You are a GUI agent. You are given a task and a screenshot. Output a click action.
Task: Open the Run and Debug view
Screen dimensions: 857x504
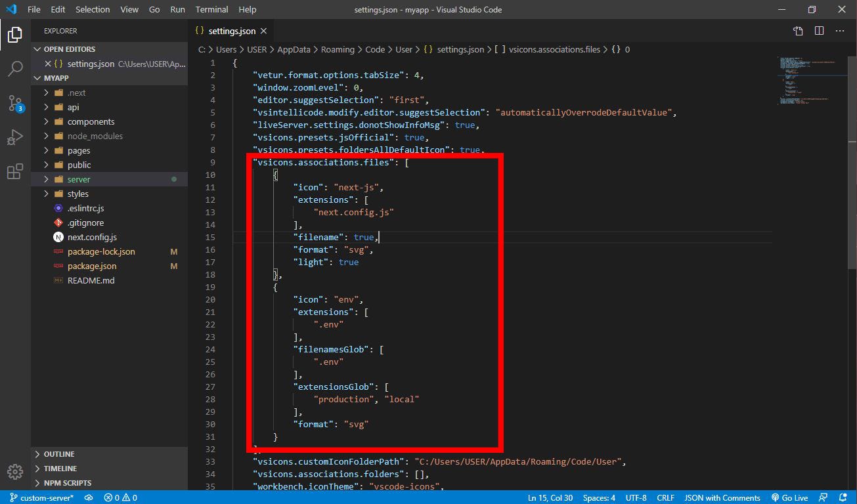[x=14, y=137]
